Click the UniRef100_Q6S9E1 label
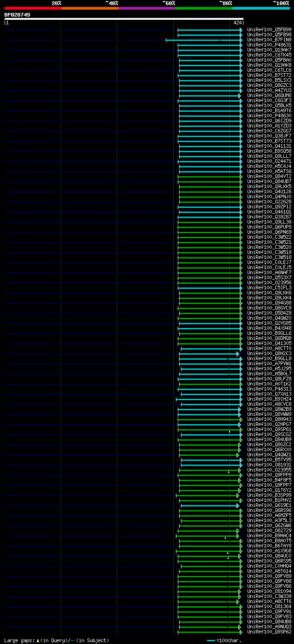 [x=269, y=505]
